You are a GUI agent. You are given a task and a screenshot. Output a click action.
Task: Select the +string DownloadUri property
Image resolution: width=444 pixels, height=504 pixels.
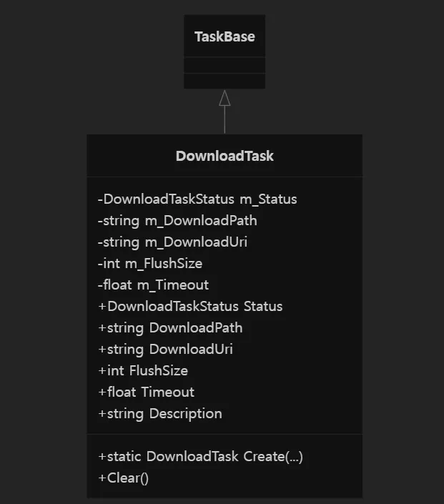click(166, 350)
